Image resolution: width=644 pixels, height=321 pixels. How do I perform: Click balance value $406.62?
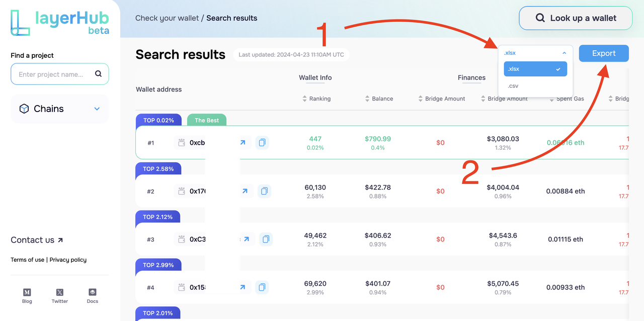378,235
